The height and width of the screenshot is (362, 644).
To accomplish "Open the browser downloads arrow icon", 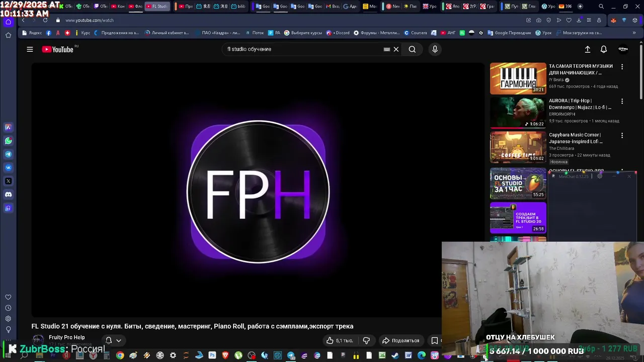I will (579, 20).
